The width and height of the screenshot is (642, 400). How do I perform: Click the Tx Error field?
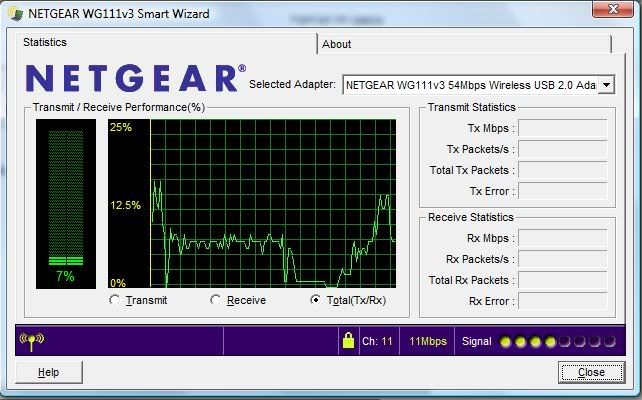pos(563,191)
